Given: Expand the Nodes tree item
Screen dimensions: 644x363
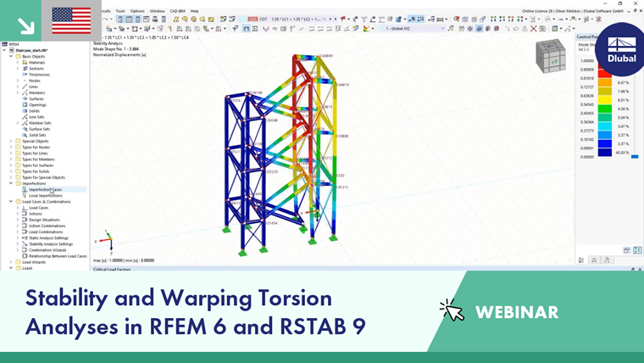Looking at the screenshot, I should [18, 81].
